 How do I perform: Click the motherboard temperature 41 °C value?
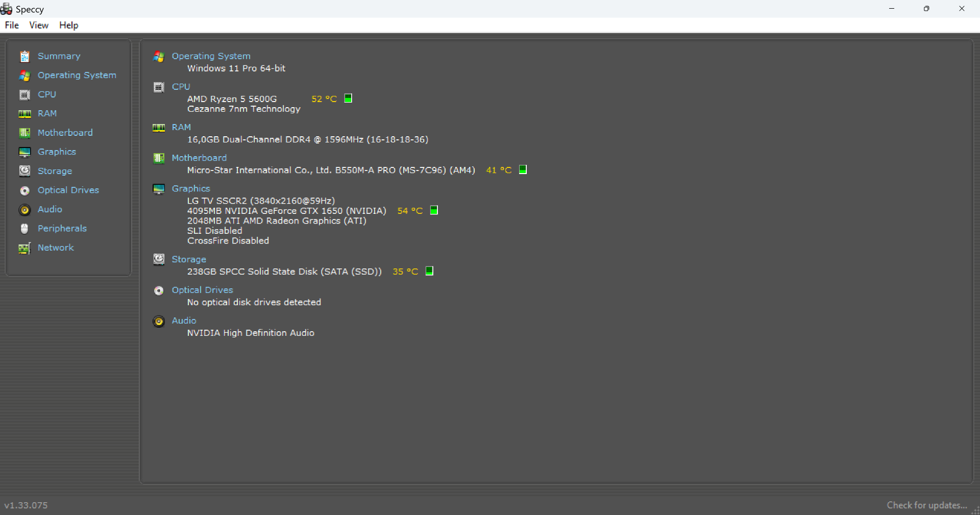[x=499, y=170]
